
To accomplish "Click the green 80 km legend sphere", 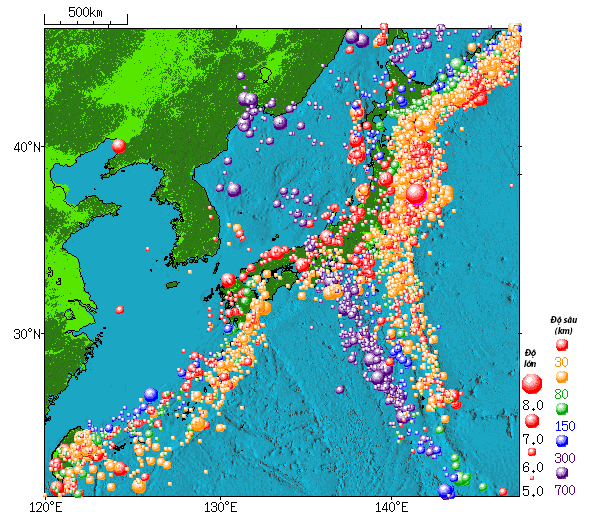I will click(x=562, y=409).
